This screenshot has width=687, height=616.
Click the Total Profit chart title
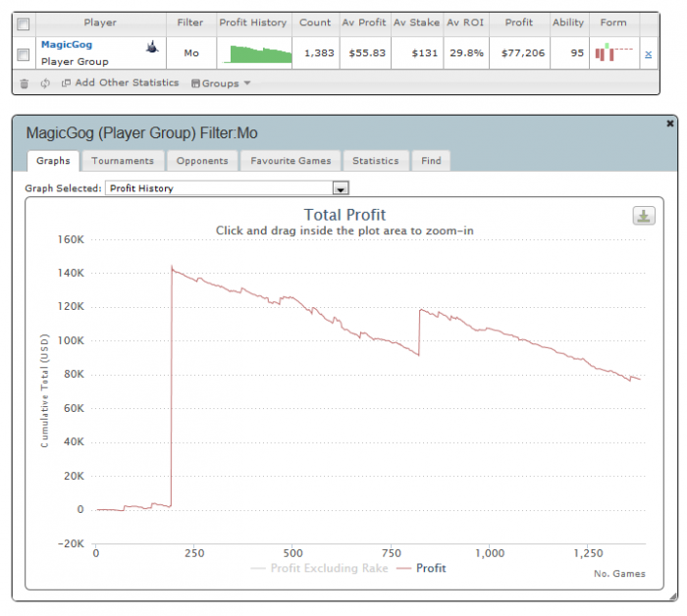point(344,215)
